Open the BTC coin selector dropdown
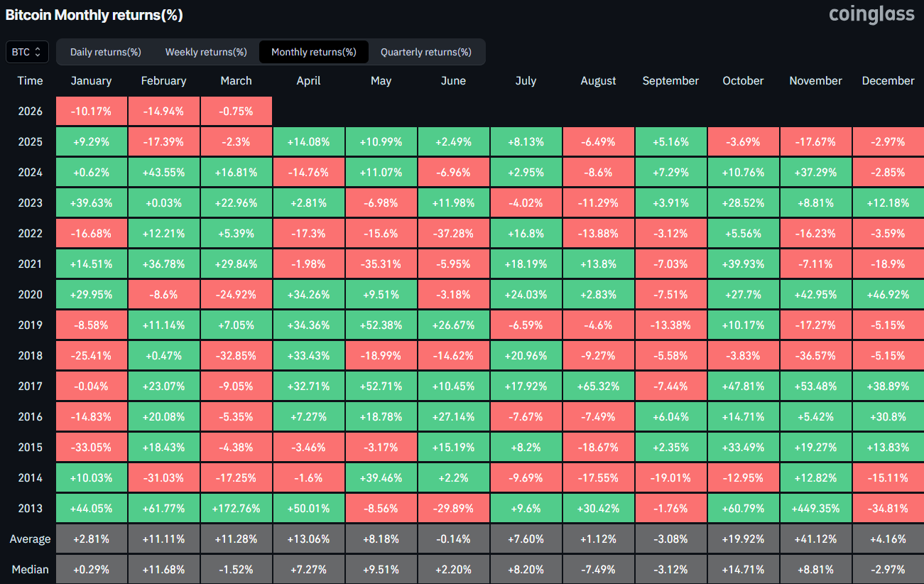This screenshot has width=924, height=584. [x=26, y=51]
